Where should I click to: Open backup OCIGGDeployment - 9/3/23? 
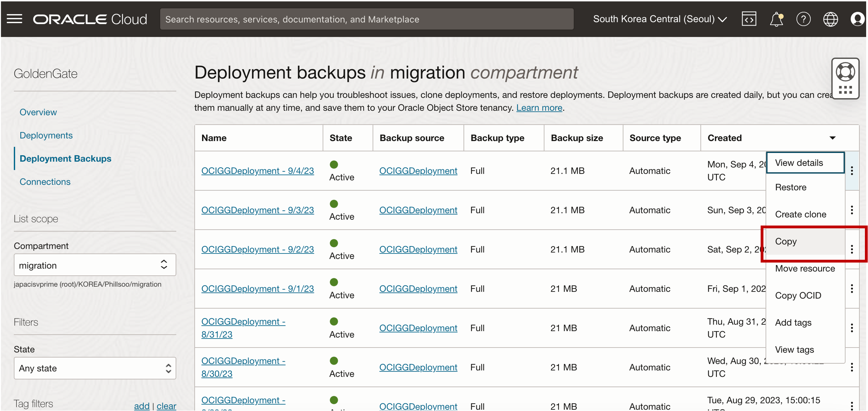258,210
